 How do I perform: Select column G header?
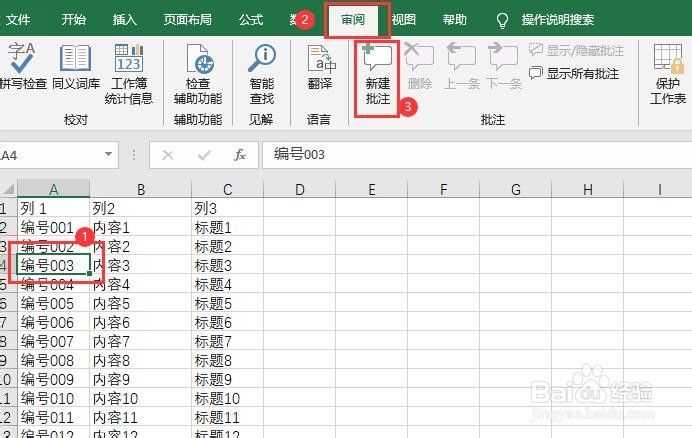coord(515,189)
